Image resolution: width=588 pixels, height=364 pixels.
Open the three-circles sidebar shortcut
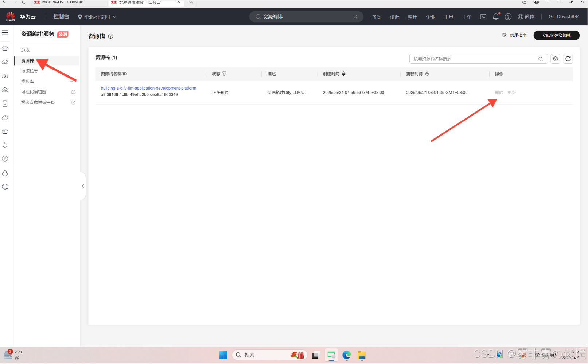[x=5, y=173]
